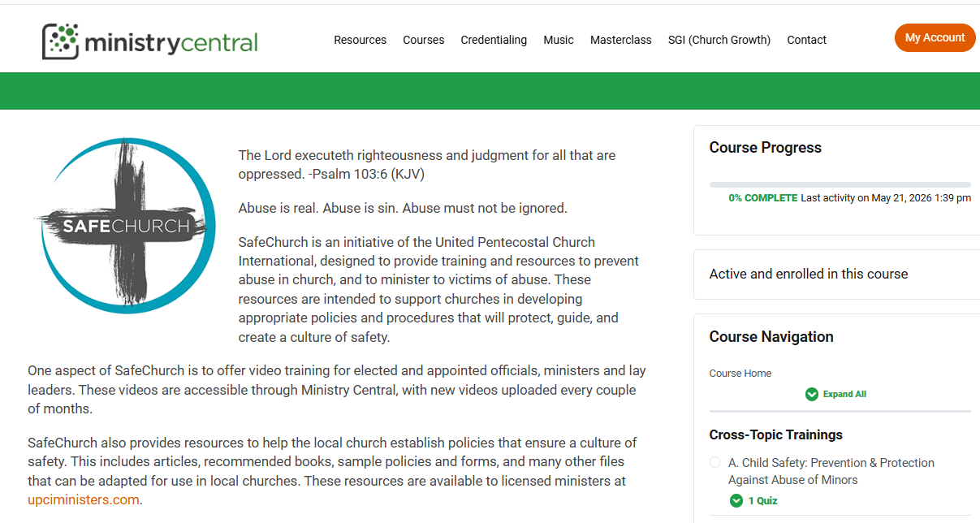Open the Course Home link

740,374
